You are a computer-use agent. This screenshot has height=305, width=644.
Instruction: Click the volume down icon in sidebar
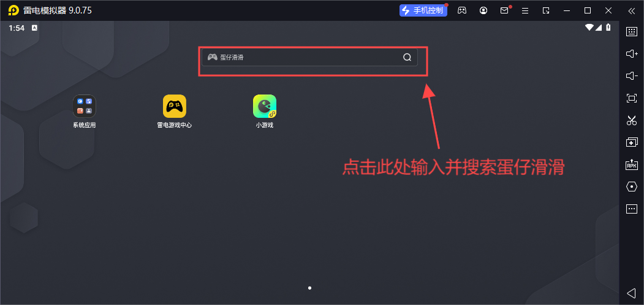(632, 75)
